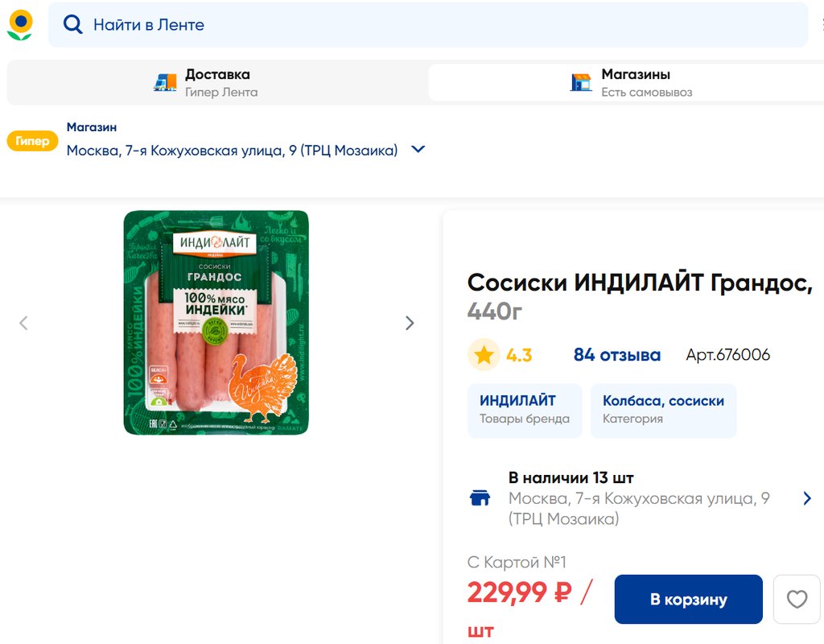824x644 pixels.
Task: Click the sausage product image
Action: 216,323
